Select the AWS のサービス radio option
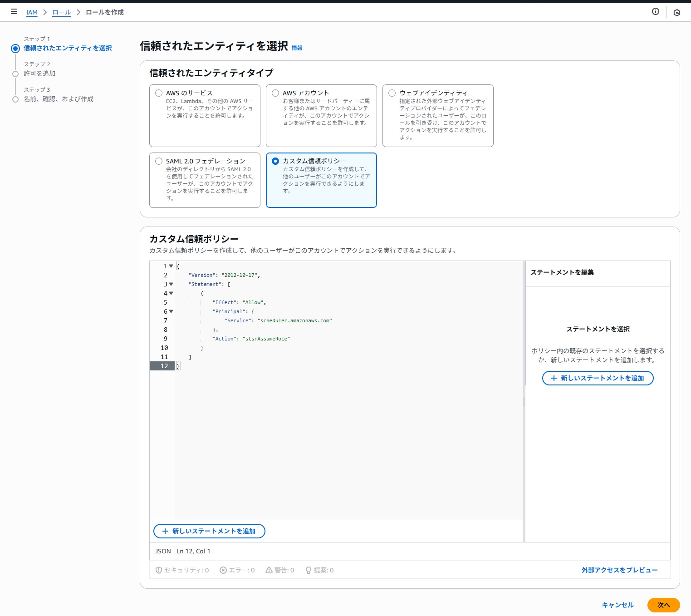This screenshot has height=616, width=691. (159, 93)
